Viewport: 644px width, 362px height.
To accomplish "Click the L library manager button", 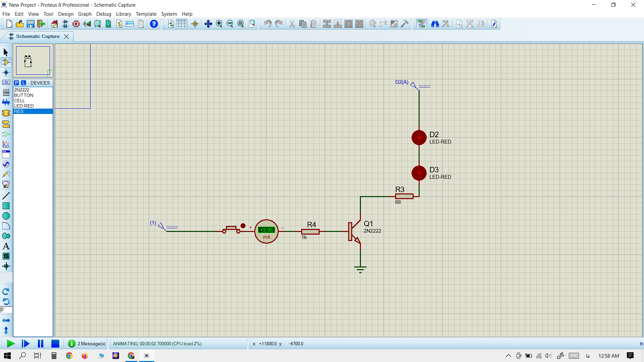I will [x=23, y=83].
